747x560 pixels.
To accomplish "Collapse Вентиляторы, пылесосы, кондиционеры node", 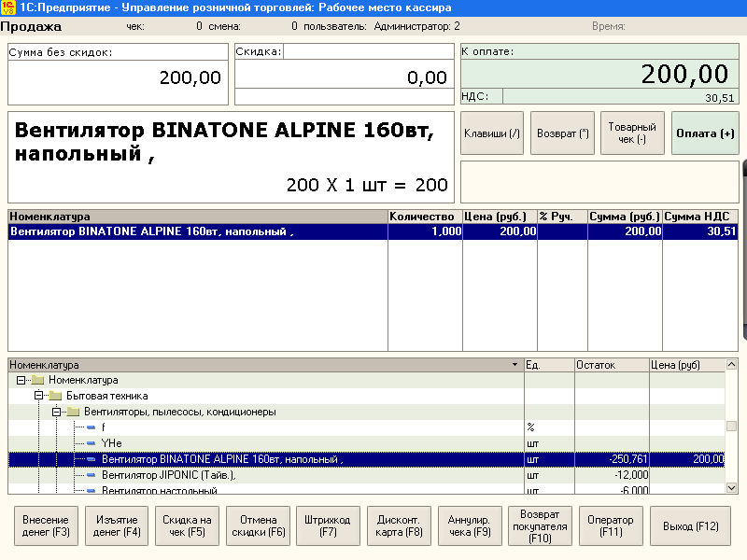I will (56, 412).
